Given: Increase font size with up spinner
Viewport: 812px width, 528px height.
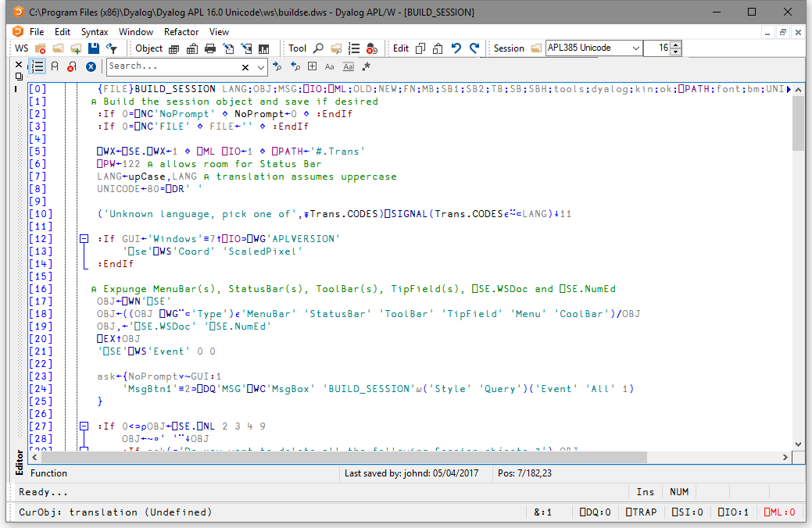Looking at the screenshot, I should (675, 45).
